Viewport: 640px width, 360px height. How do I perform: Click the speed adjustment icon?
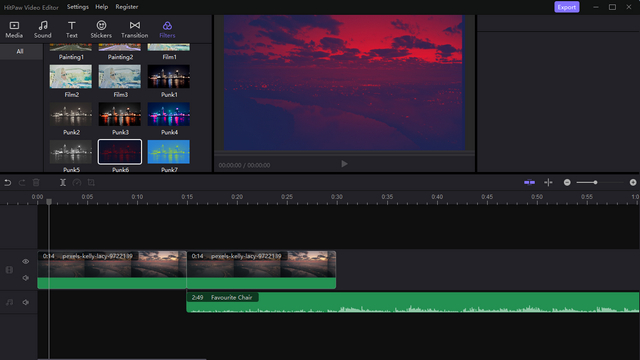[77, 182]
